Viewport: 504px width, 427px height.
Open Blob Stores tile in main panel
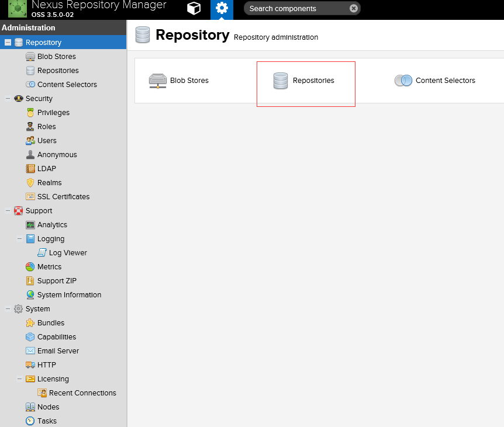179,81
